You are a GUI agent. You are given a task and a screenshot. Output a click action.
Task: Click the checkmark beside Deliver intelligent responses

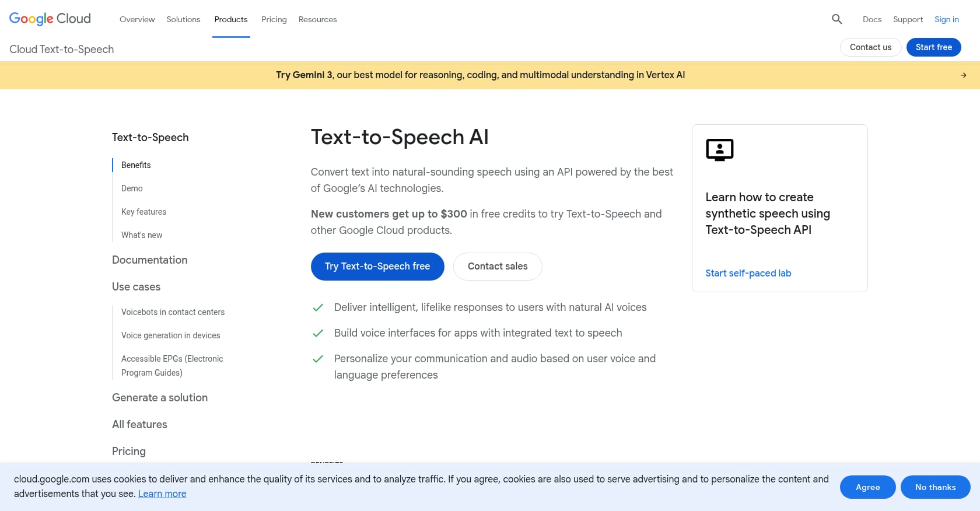[318, 307]
